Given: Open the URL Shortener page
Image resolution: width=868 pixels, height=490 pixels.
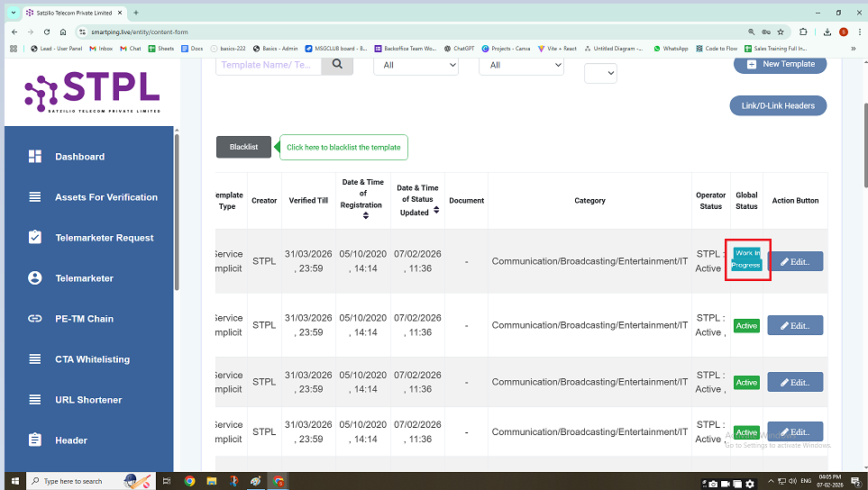Looking at the screenshot, I should tap(88, 400).
